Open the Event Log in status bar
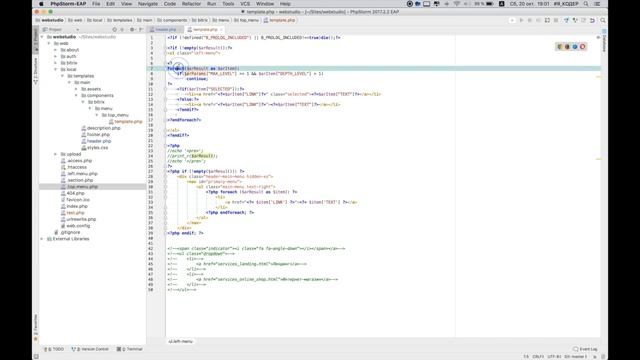The height and width of the screenshot is (360, 640). [585, 349]
